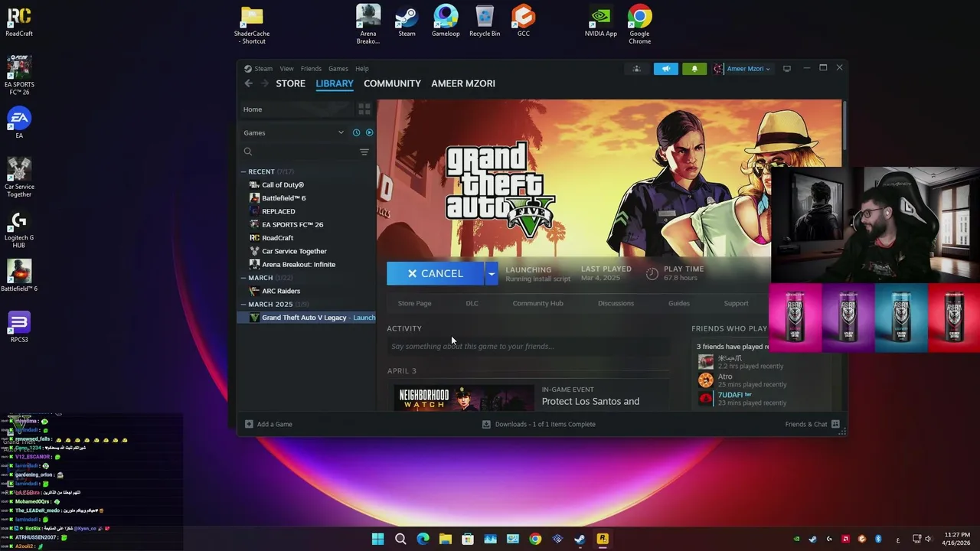Go forward with the Steam forward arrow
Image resolution: width=980 pixels, height=551 pixels.
click(x=265, y=83)
